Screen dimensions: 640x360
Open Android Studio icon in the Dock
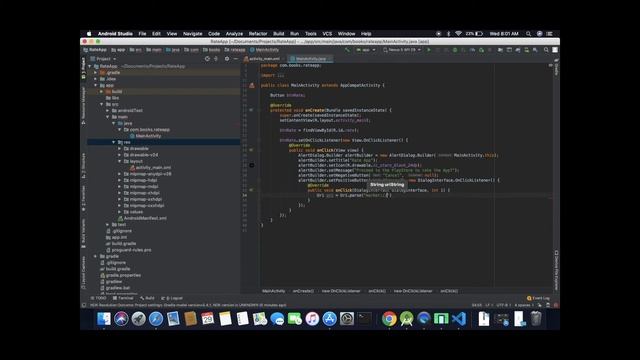tap(407, 318)
